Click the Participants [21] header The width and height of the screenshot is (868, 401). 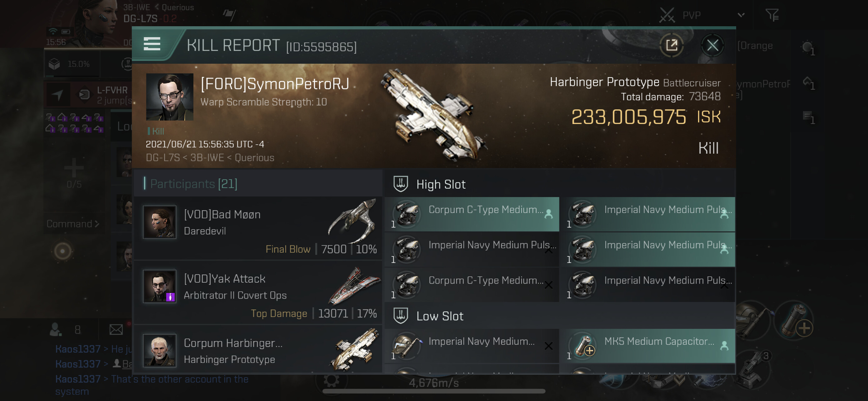point(194,184)
